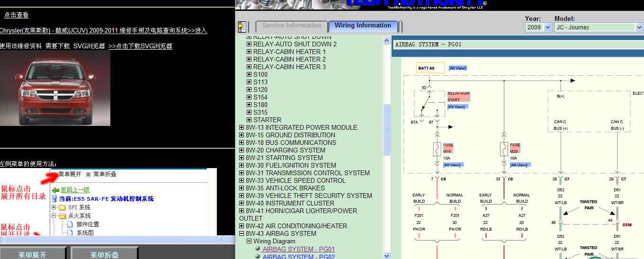
Task: Expand 8W-20 CHARGING SYSTEM section
Action: click(x=241, y=150)
